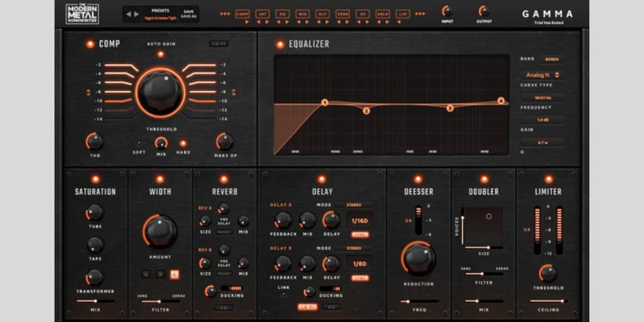This screenshot has height=322, width=644.
Task: Select the COMP module in chain
Action: click(x=243, y=14)
